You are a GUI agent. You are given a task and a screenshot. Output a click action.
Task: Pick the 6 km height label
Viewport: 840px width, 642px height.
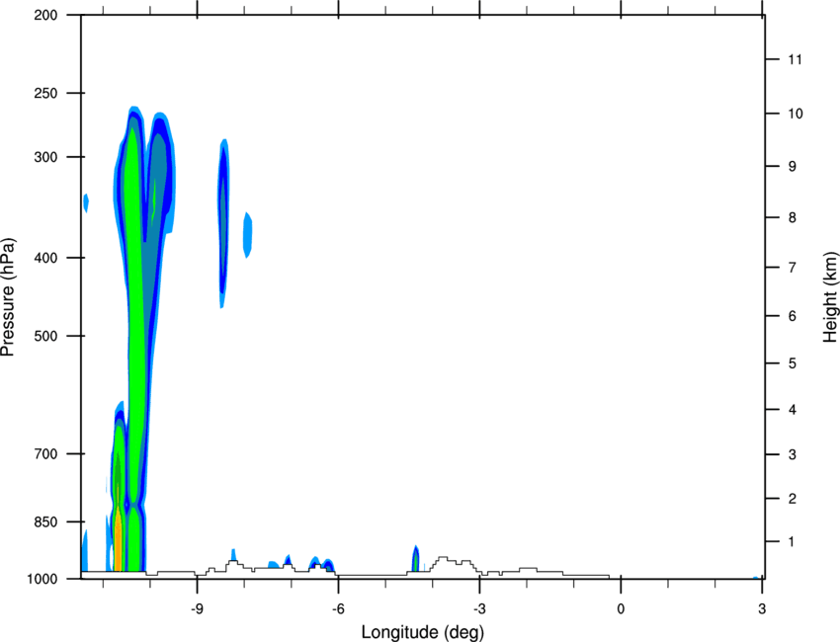tap(792, 316)
